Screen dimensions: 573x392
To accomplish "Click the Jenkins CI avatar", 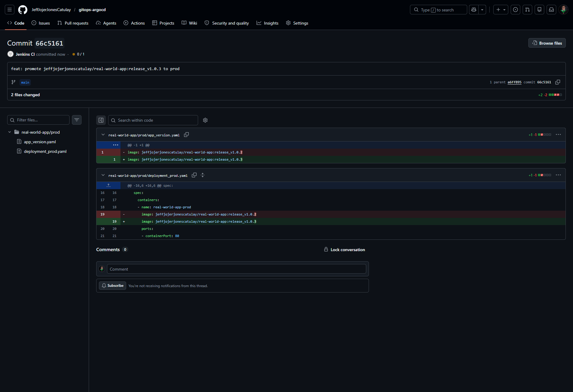I will [x=10, y=54].
